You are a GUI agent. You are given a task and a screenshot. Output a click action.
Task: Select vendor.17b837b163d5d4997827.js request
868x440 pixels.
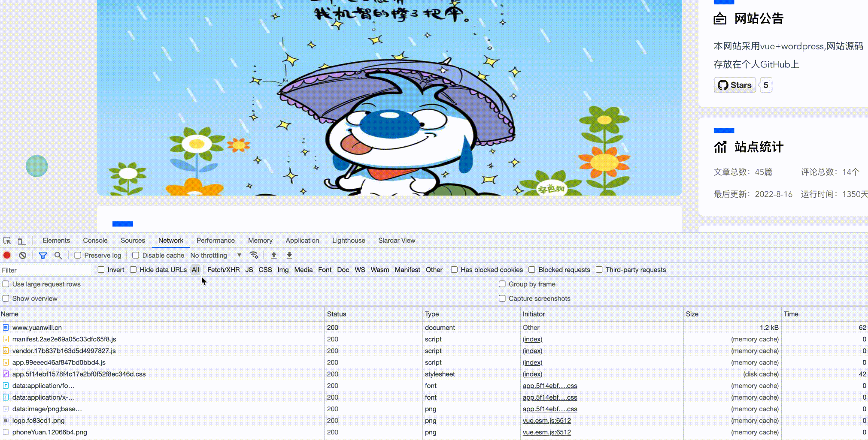(434, 351)
